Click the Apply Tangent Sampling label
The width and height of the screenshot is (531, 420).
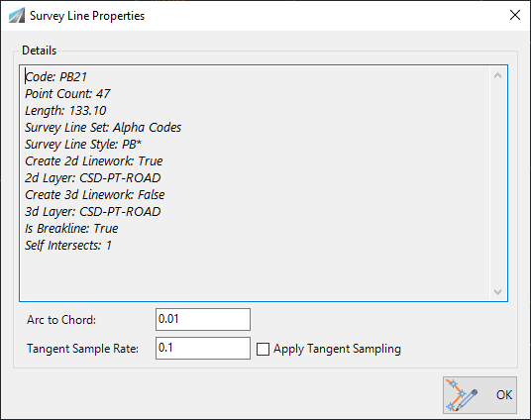[337, 349]
